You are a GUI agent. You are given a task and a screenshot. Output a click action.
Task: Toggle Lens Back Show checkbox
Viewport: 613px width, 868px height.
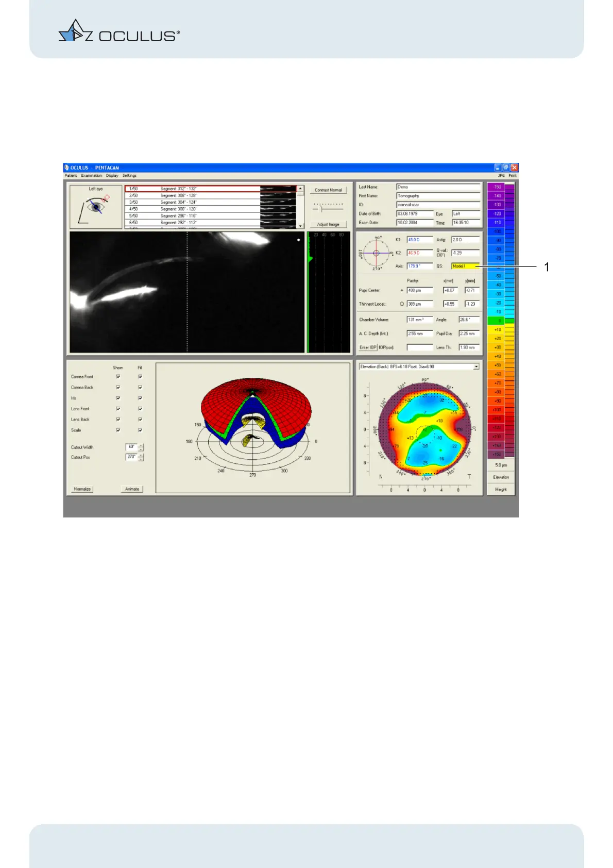click(x=118, y=420)
